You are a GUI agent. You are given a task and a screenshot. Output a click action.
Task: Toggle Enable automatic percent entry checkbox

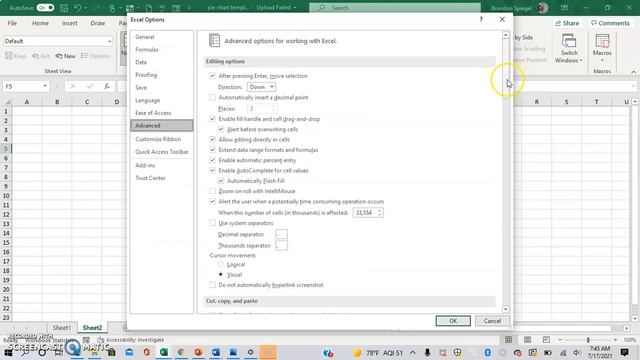tap(212, 160)
